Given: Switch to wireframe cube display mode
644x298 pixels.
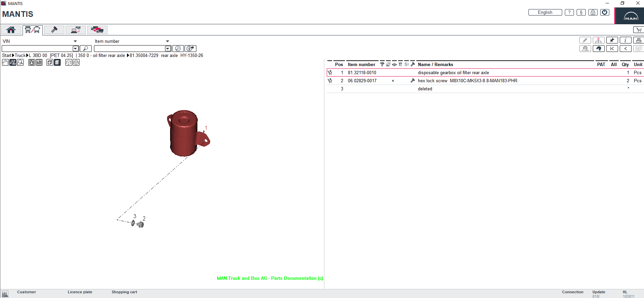Looking at the screenshot, I should (50, 62).
